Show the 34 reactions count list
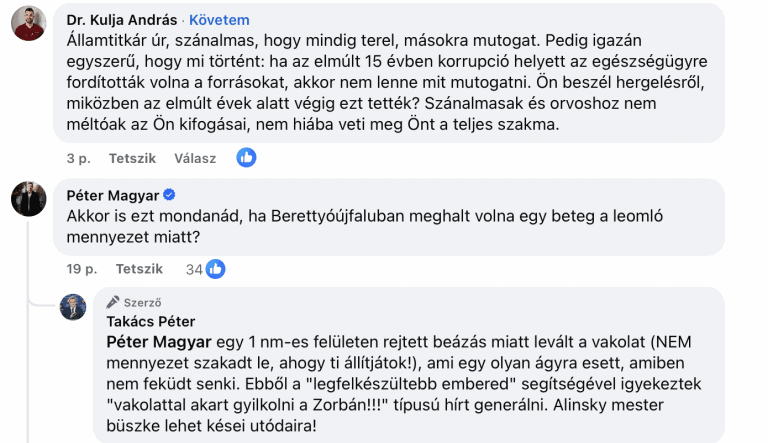Screen dimensions: 768x443 click(194, 269)
